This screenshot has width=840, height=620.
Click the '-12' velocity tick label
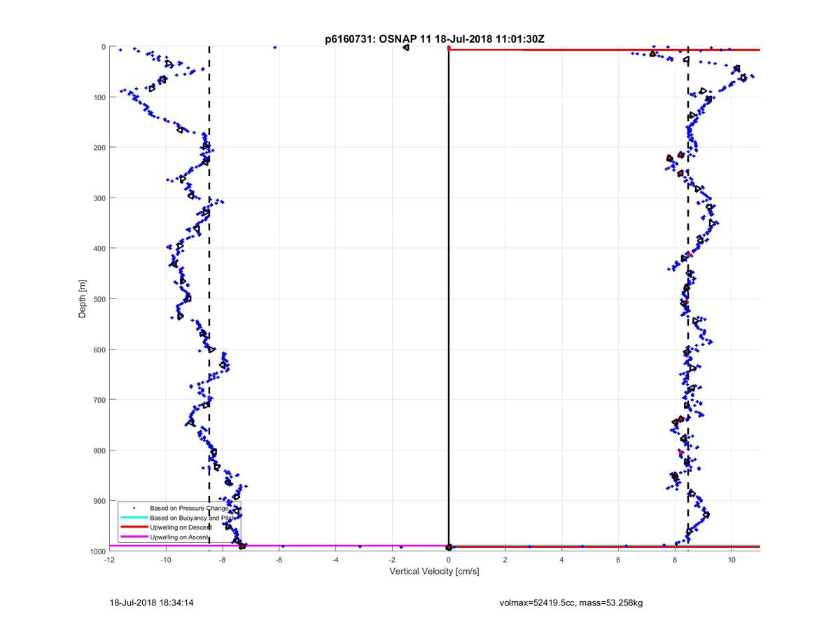(x=109, y=560)
